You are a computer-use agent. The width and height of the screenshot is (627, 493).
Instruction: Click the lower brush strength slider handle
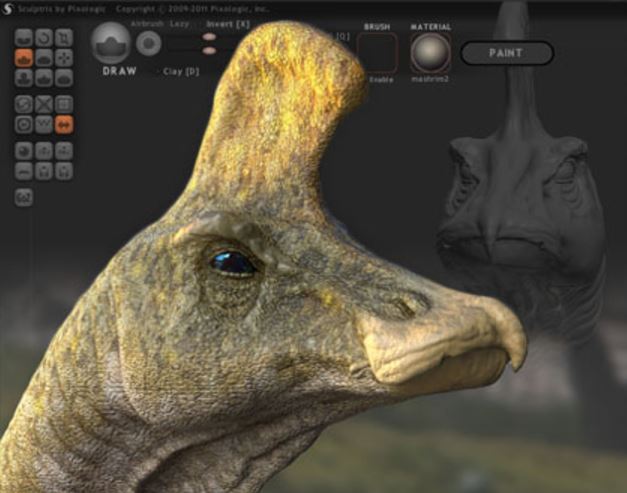pos(209,51)
